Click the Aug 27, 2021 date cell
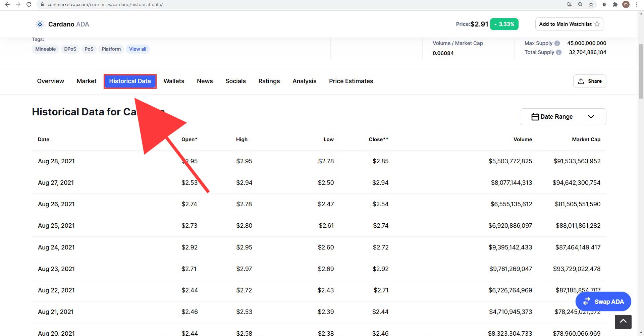The width and height of the screenshot is (644, 336). point(56,183)
